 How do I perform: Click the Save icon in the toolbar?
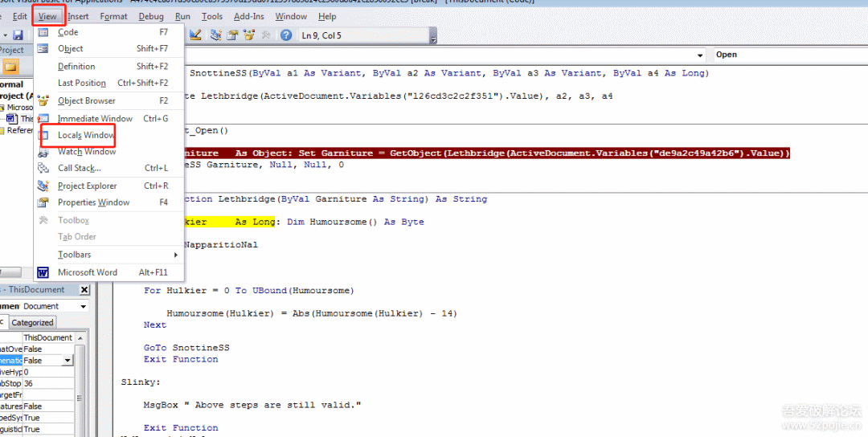(18, 35)
